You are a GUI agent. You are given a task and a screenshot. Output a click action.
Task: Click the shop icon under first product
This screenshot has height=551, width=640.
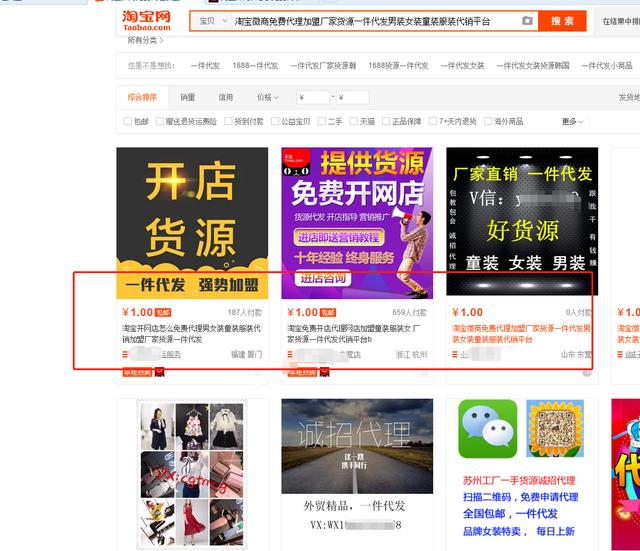click(125, 354)
